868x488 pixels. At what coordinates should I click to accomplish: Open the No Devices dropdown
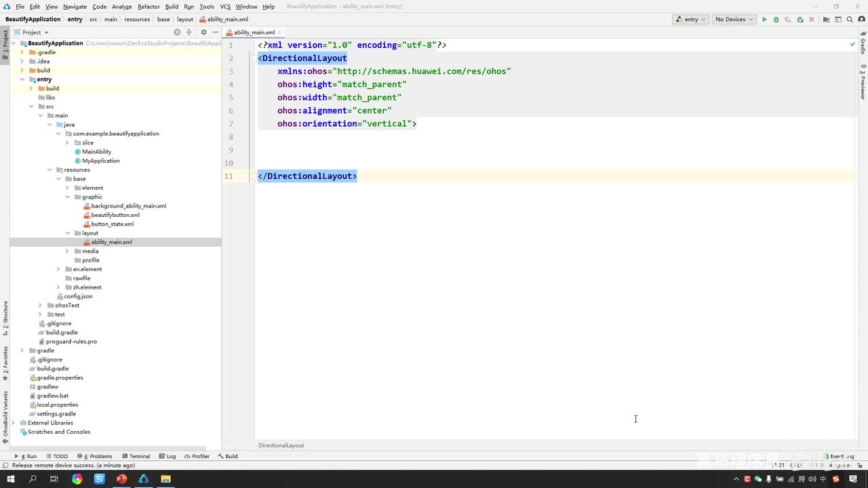[733, 20]
